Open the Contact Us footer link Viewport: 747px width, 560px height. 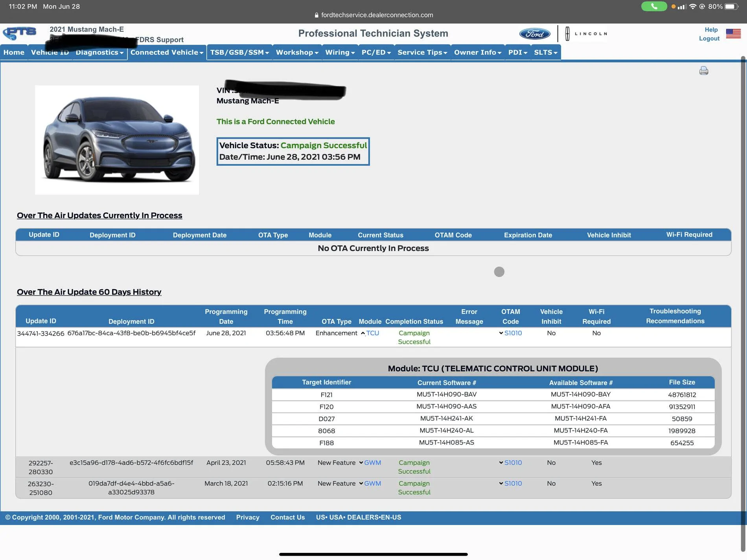(x=287, y=517)
